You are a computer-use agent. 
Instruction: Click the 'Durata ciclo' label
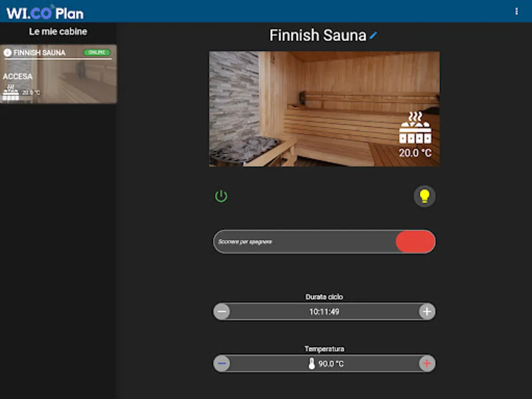point(325,297)
